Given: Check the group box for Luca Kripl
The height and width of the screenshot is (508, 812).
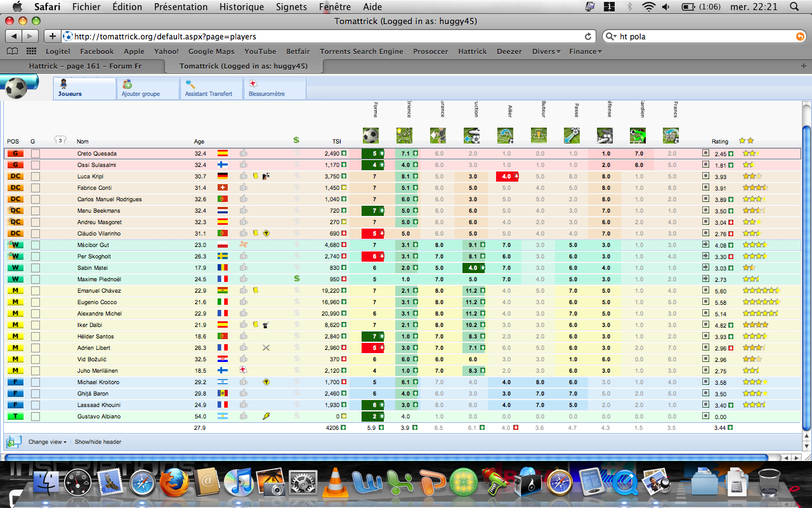Looking at the screenshot, I should [36, 177].
